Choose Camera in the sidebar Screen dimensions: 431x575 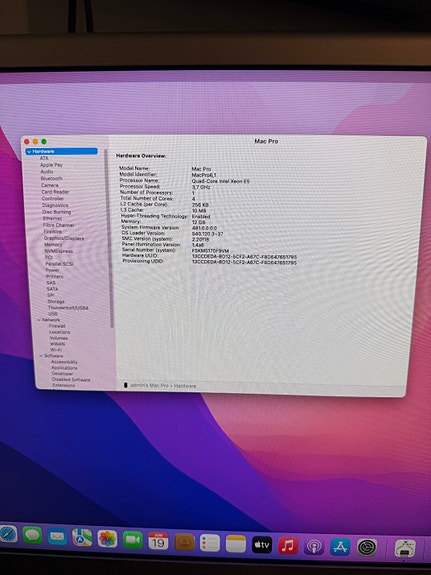[50, 185]
